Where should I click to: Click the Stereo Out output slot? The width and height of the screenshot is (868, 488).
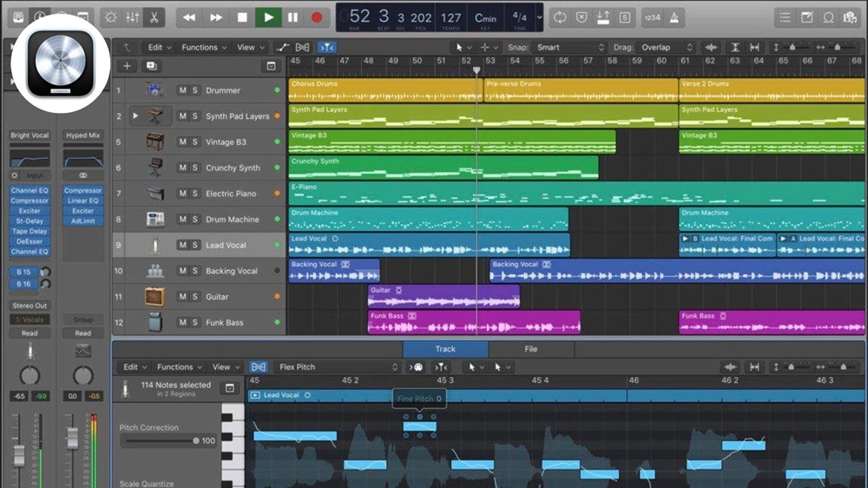point(30,305)
